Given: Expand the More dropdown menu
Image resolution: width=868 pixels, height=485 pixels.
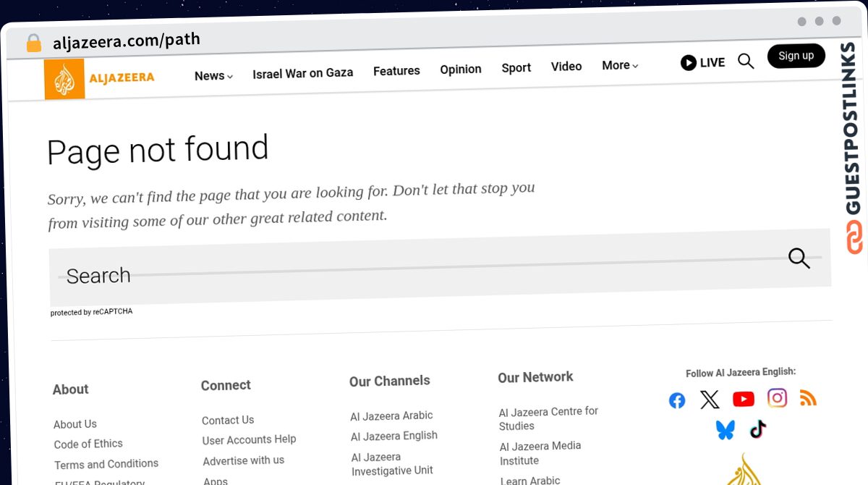Looking at the screenshot, I should pyautogui.click(x=620, y=65).
